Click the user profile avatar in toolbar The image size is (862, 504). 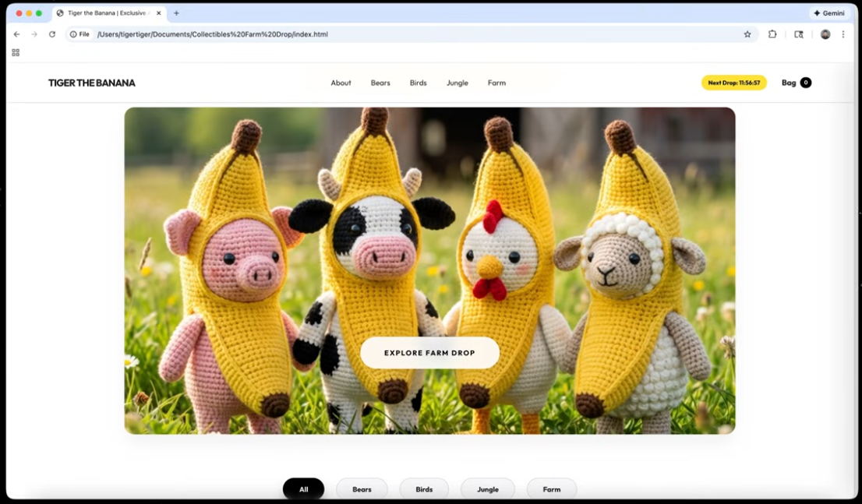coord(825,34)
